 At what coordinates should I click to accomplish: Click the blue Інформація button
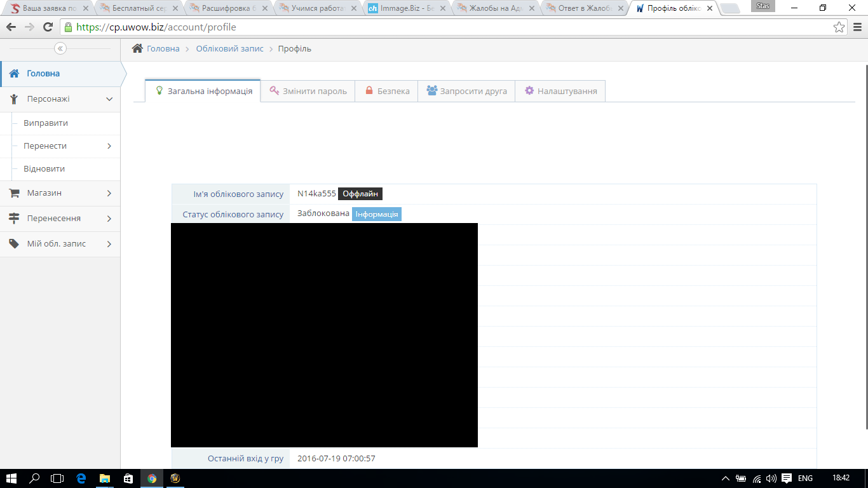(x=377, y=214)
